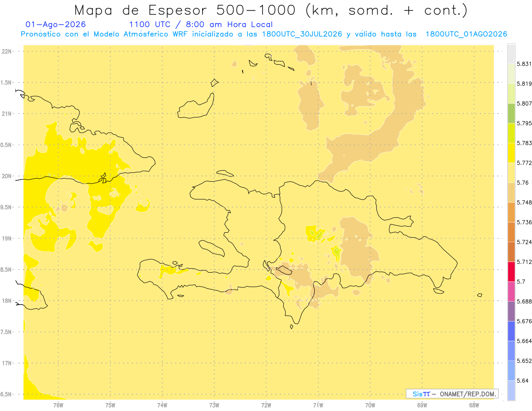Viewport: 532px width, 411px height.
Task: Click legend value '5.724'
Action: coord(524,242)
